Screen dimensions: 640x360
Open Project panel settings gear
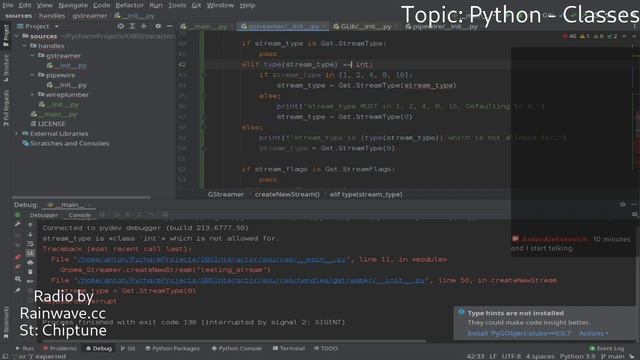tap(158, 26)
